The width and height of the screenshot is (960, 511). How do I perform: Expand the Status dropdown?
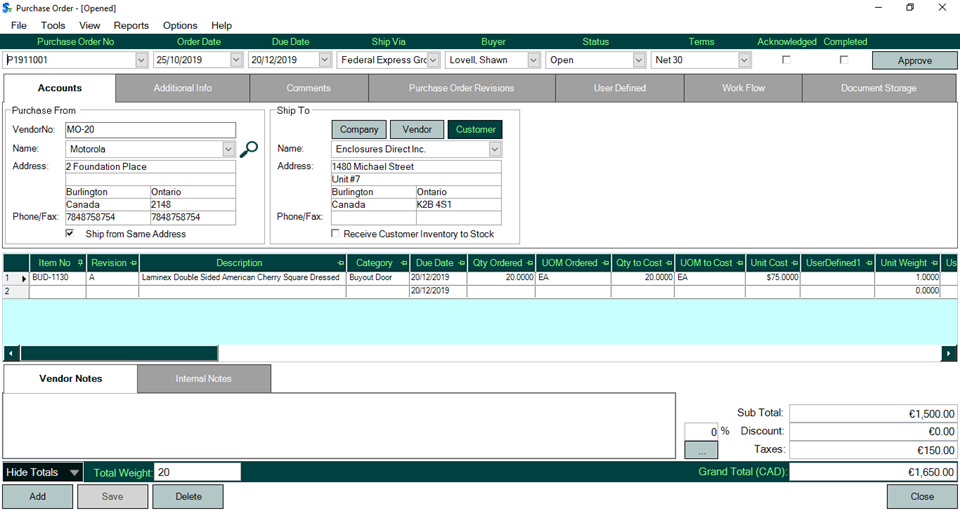(637, 60)
